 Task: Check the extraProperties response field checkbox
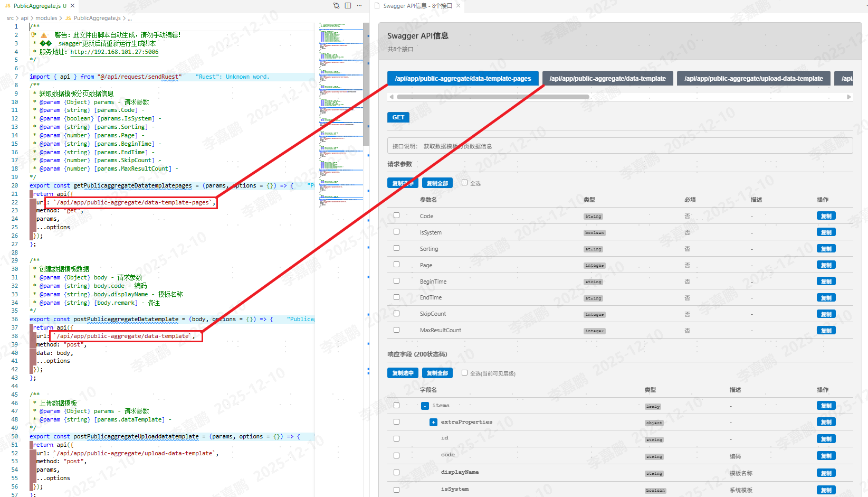(x=396, y=422)
